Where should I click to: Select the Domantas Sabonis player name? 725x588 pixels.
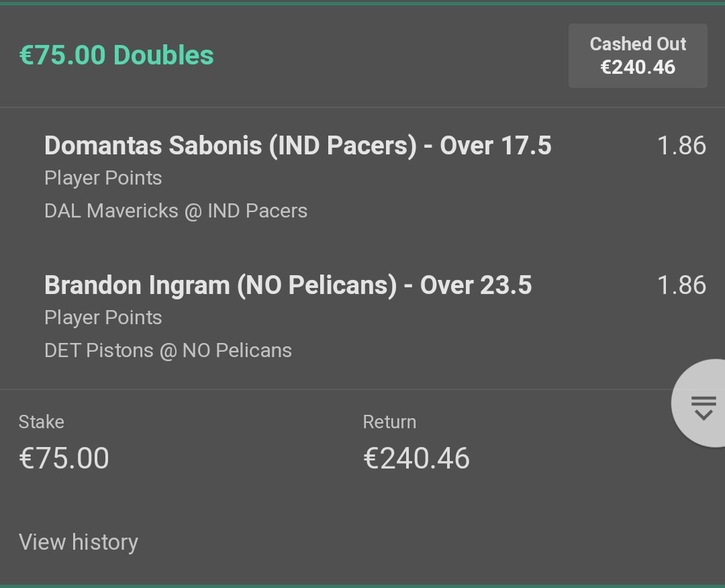(154, 145)
